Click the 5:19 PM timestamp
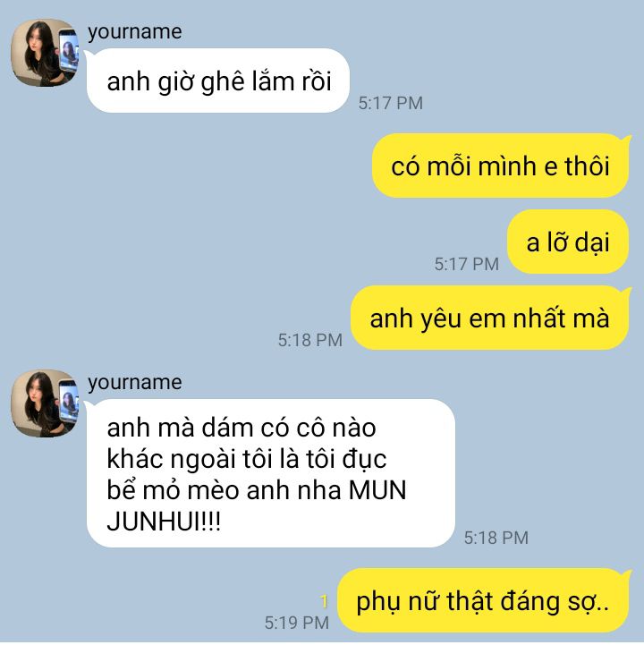 coord(296,623)
